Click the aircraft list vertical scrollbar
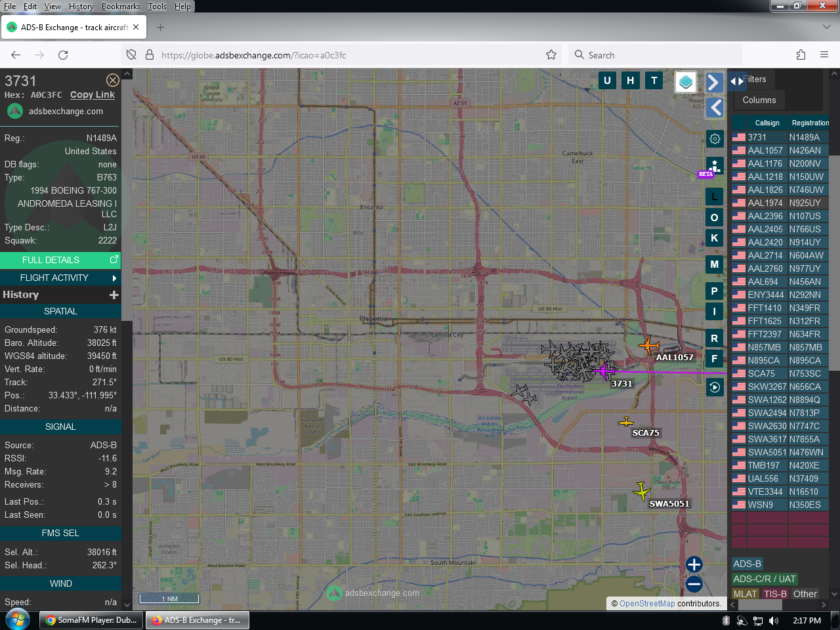The image size is (840, 630). [835, 262]
